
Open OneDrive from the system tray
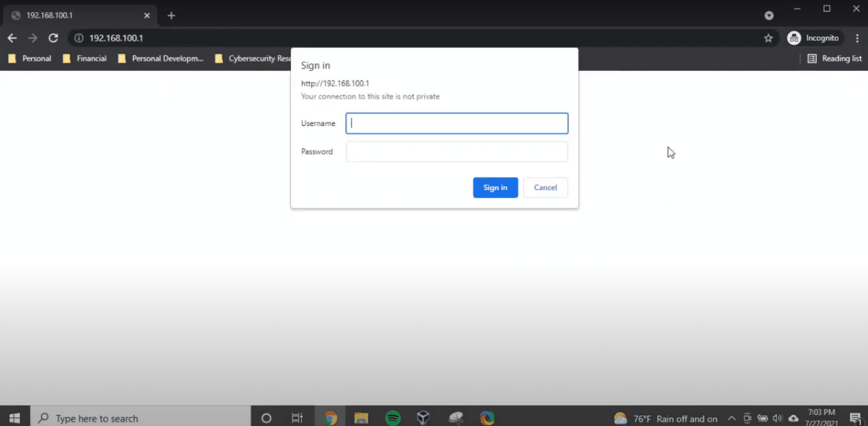793,418
